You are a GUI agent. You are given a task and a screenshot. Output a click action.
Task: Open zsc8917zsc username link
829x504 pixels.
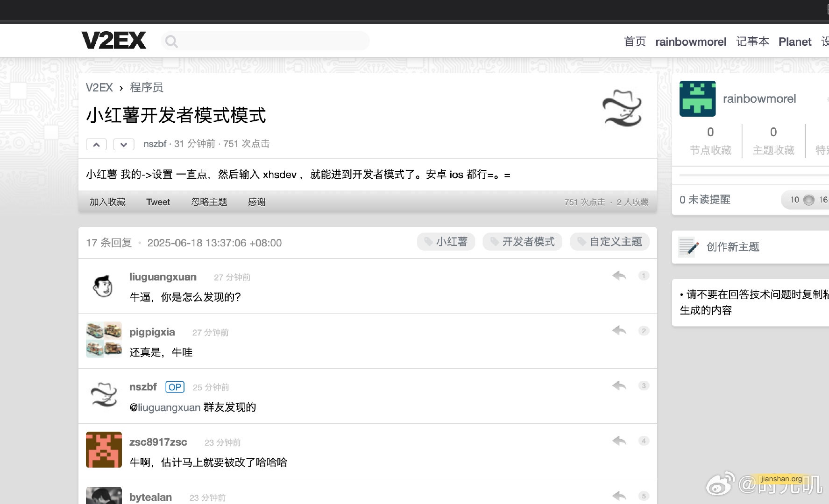pos(158,442)
